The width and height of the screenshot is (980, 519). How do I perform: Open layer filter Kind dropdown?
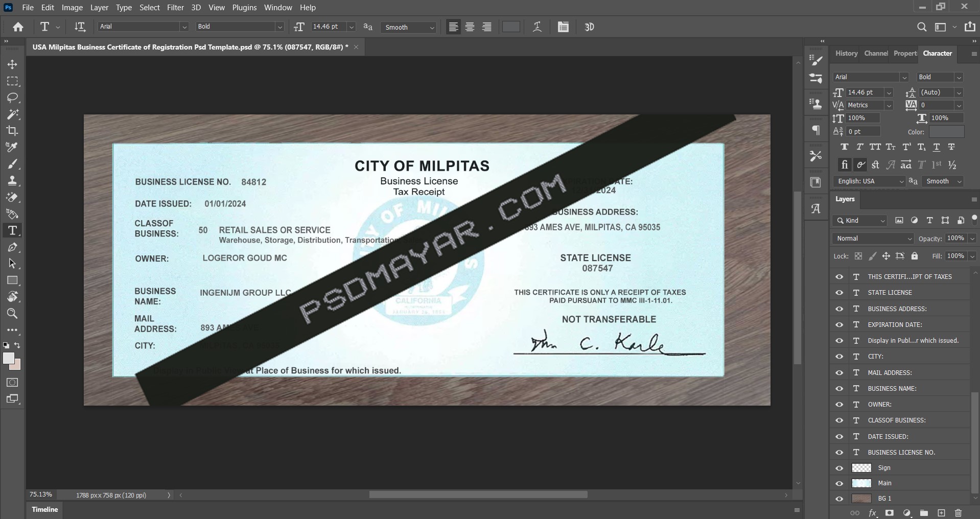click(859, 221)
